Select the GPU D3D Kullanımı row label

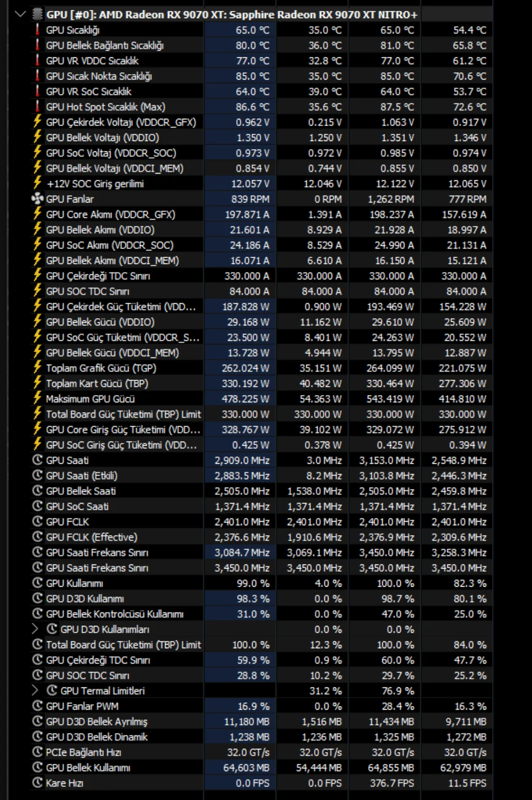[85, 599]
